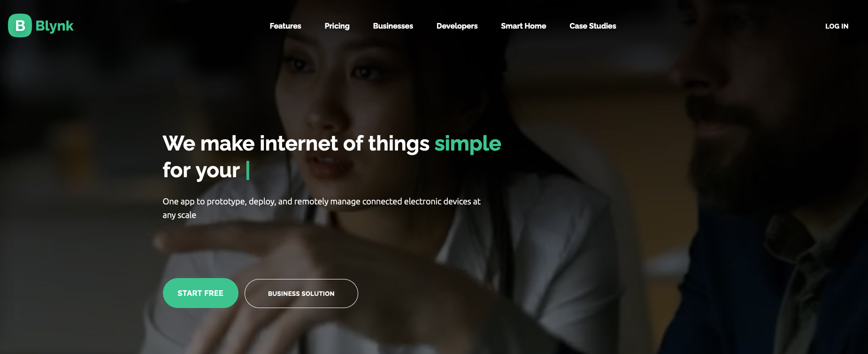
Task: Click the Blynk wordmark text
Action: 54,26
